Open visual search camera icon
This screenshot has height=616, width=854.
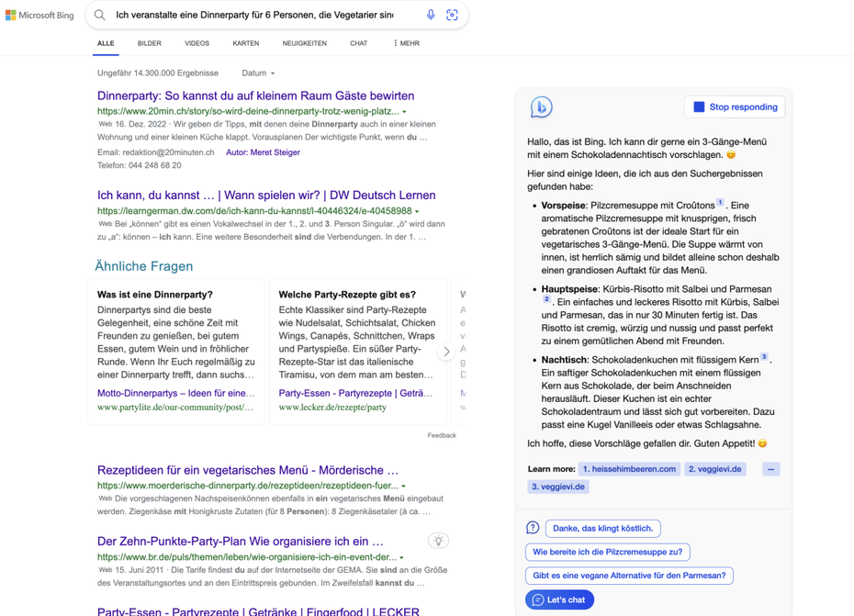pyautogui.click(x=452, y=15)
